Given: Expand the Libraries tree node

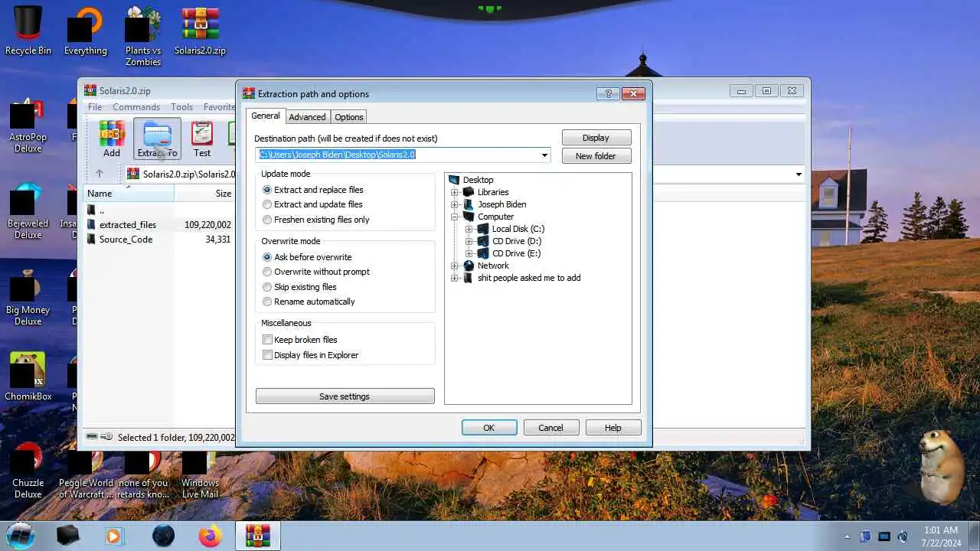Looking at the screenshot, I should pyautogui.click(x=454, y=192).
